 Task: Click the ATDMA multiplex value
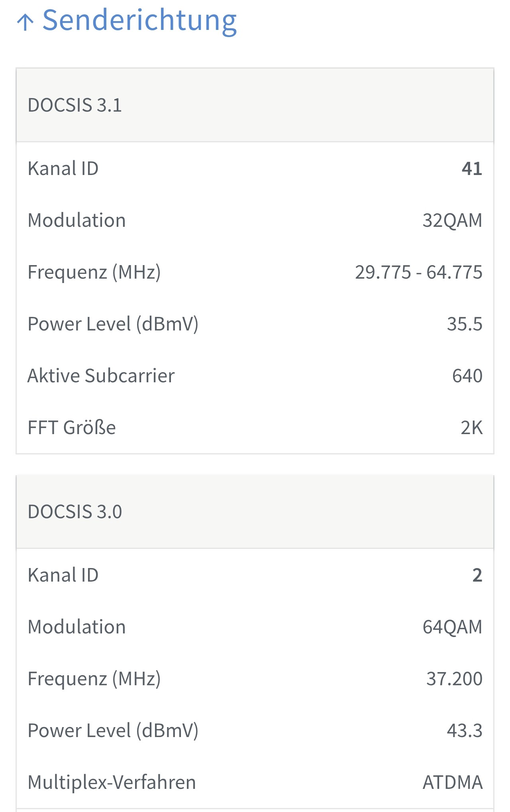click(x=453, y=783)
